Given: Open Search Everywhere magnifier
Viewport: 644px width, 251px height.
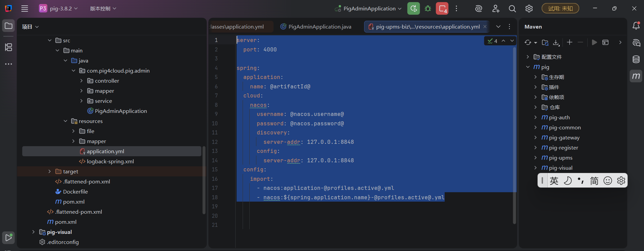Looking at the screenshot, I should point(512,9).
